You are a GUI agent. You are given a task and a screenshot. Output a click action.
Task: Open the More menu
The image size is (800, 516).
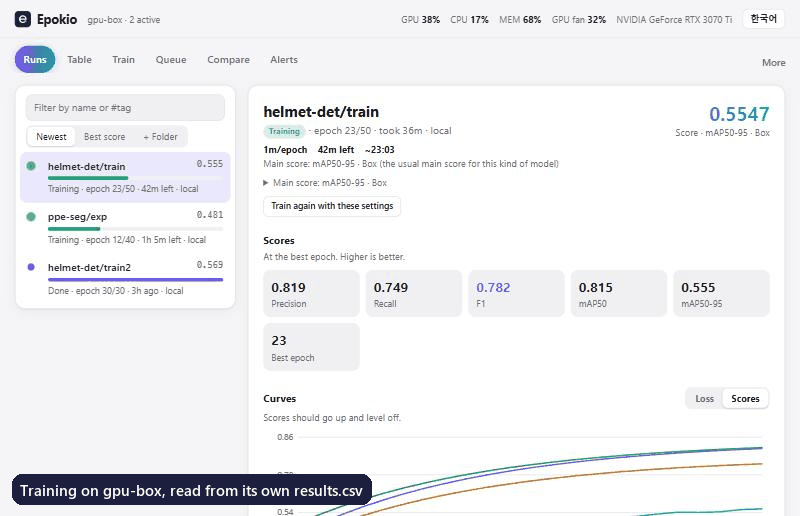773,62
